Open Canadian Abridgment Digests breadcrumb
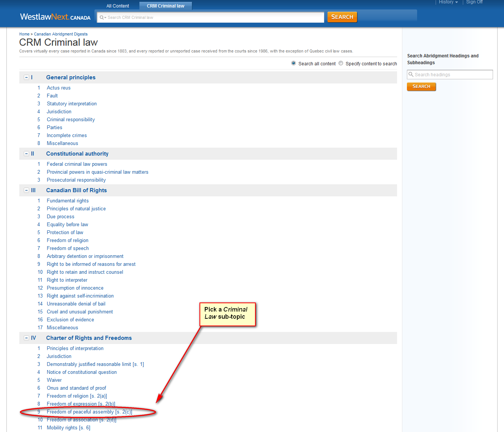 [61, 34]
